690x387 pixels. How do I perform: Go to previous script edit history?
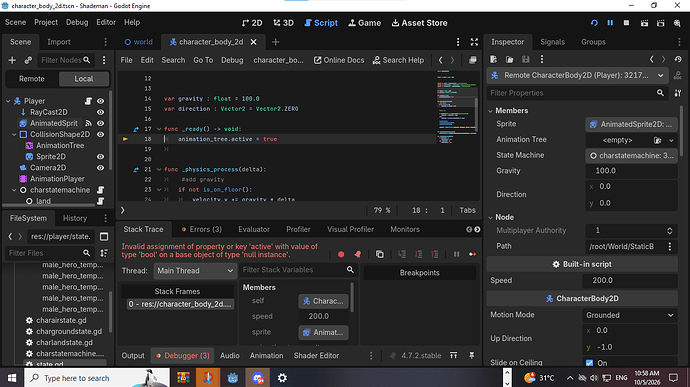tap(440, 60)
